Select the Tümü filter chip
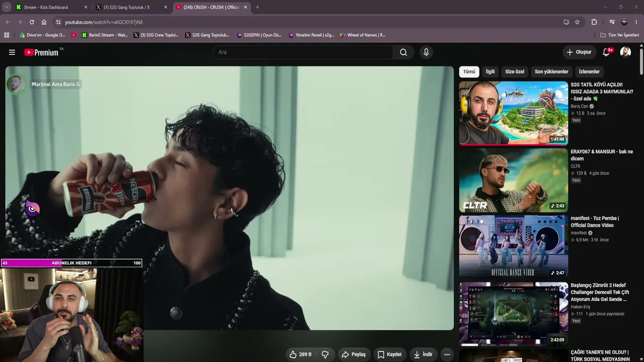644x362 pixels. point(469,72)
